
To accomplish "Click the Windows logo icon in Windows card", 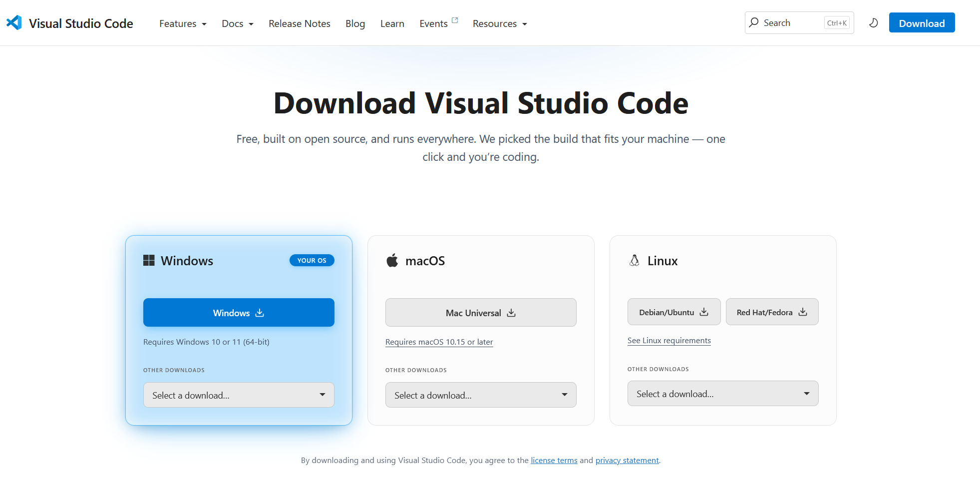I will point(149,260).
